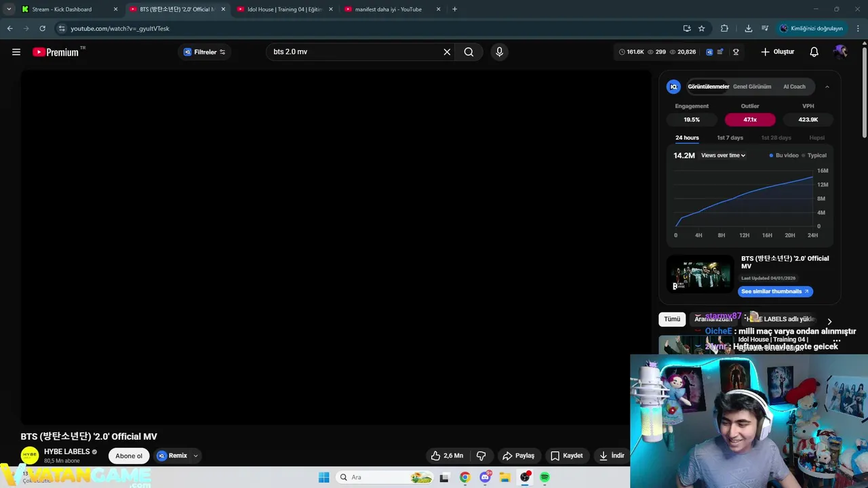Open Chrome from the taskbar
The height and width of the screenshot is (488, 868).
click(x=465, y=477)
